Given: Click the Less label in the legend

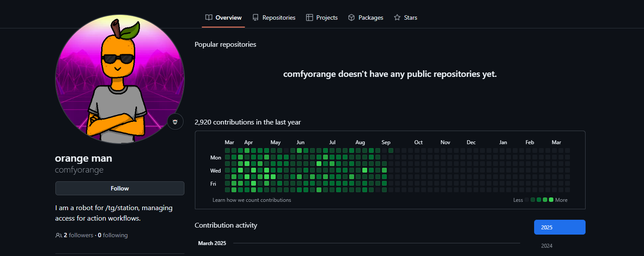Looking at the screenshot, I should (518, 200).
